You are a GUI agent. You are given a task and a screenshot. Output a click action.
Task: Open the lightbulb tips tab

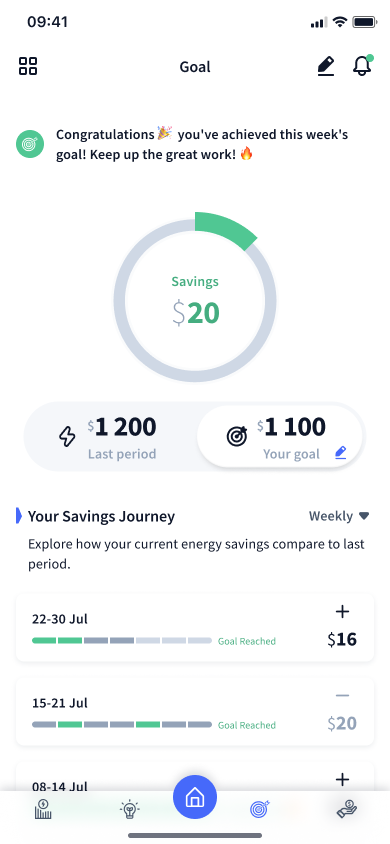(x=129, y=809)
